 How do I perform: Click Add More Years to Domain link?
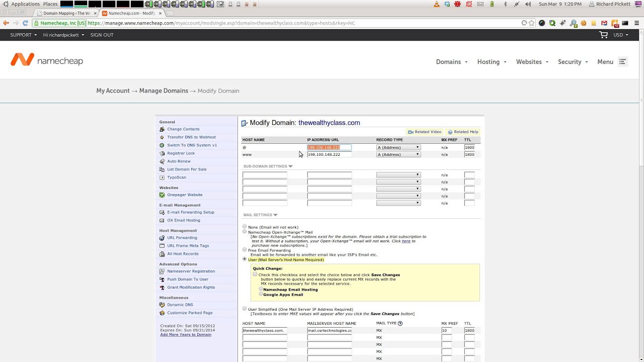coord(186,334)
